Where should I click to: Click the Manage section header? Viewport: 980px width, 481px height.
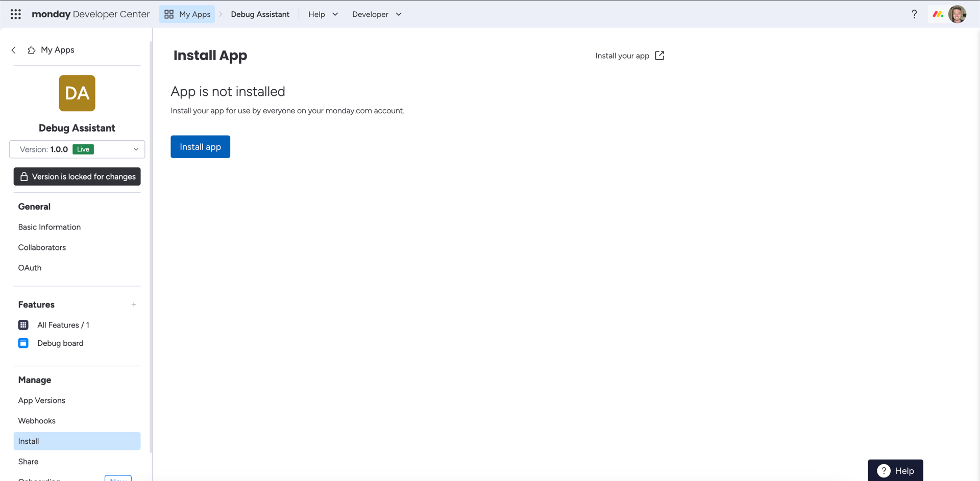pyautogui.click(x=35, y=380)
